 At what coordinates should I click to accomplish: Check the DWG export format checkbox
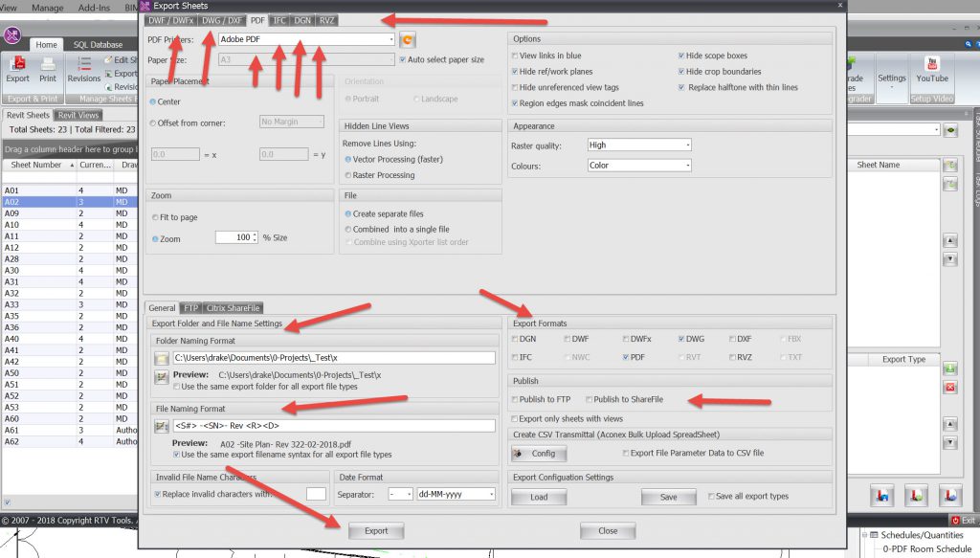pos(681,339)
